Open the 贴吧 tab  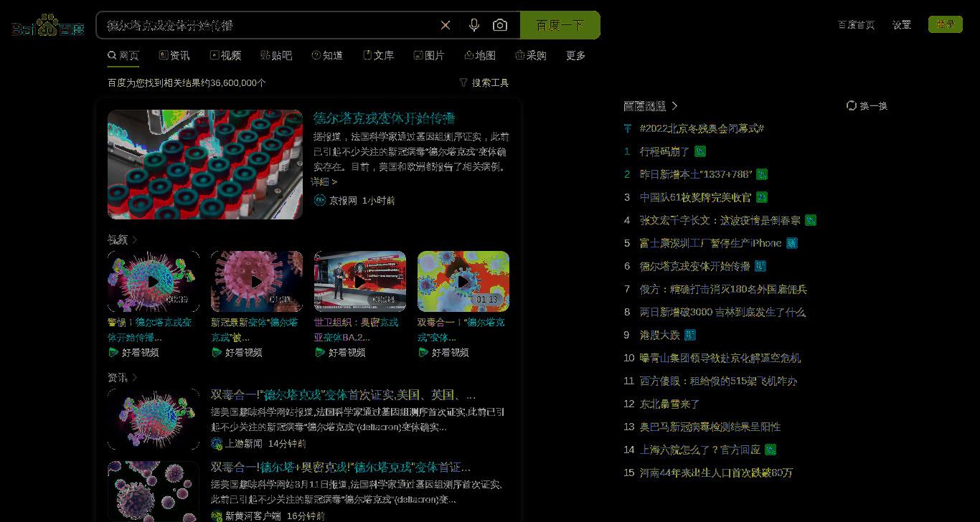coord(276,55)
